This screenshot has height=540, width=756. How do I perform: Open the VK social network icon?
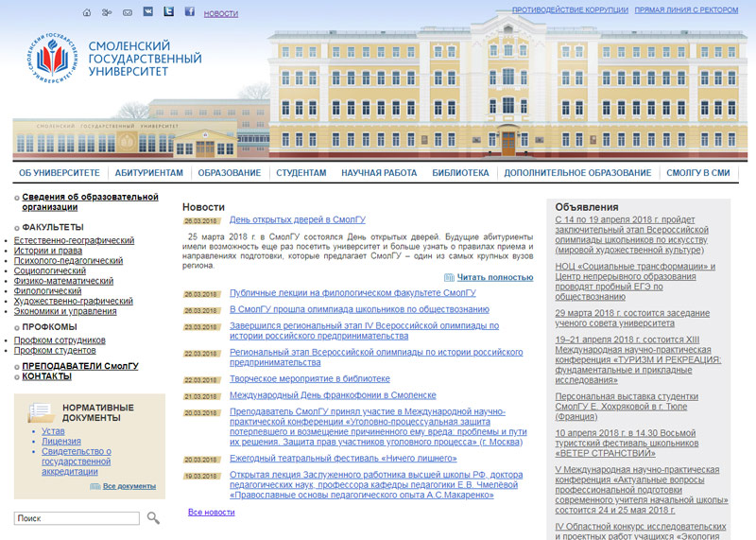tap(148, 11)
